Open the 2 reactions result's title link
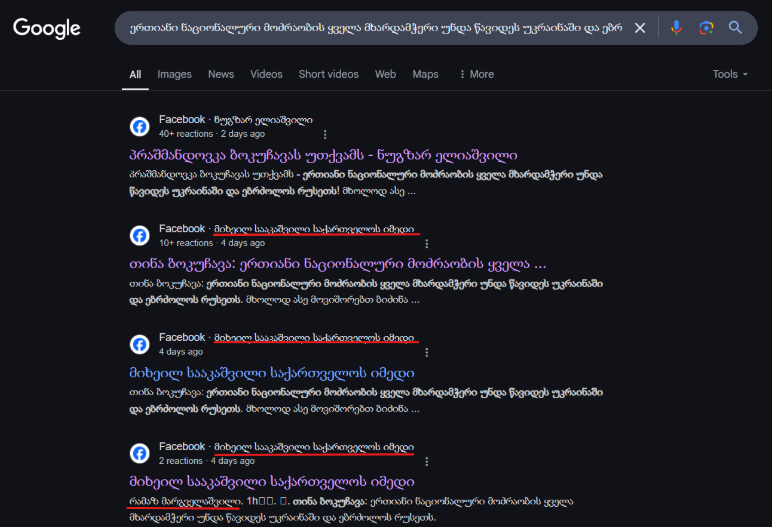Viewport: 772px width, 527px height. (x=272, y=482)
